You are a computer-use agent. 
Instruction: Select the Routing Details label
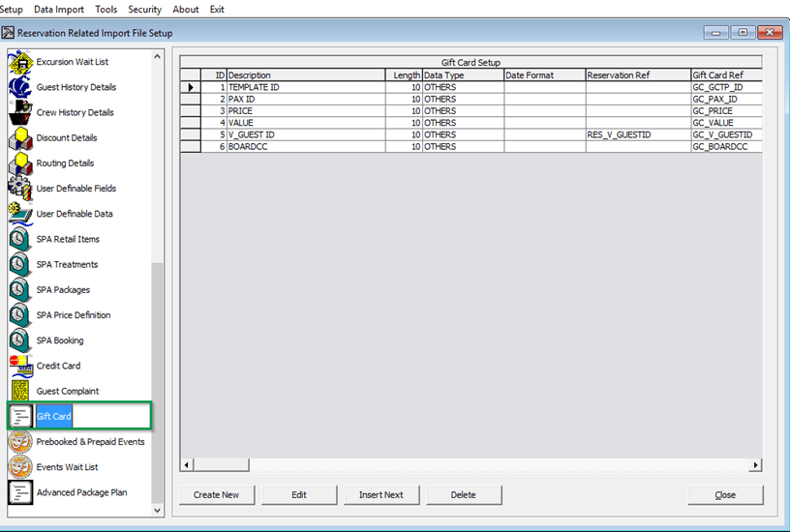click(x=65, y=163)
